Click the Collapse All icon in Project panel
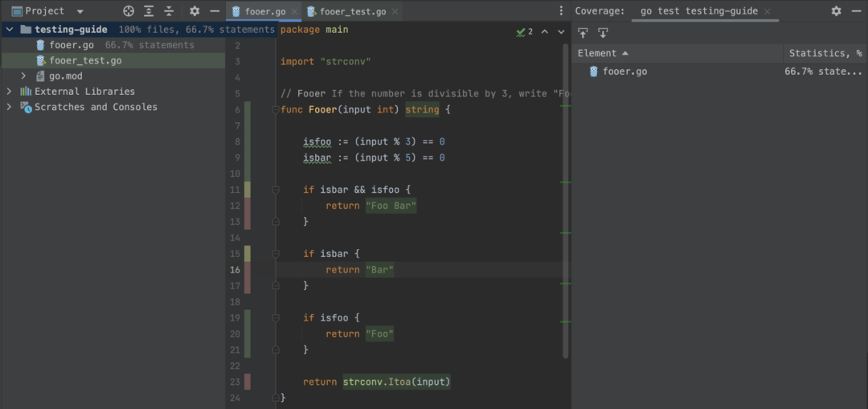868x409 pixels. (170, 11)
